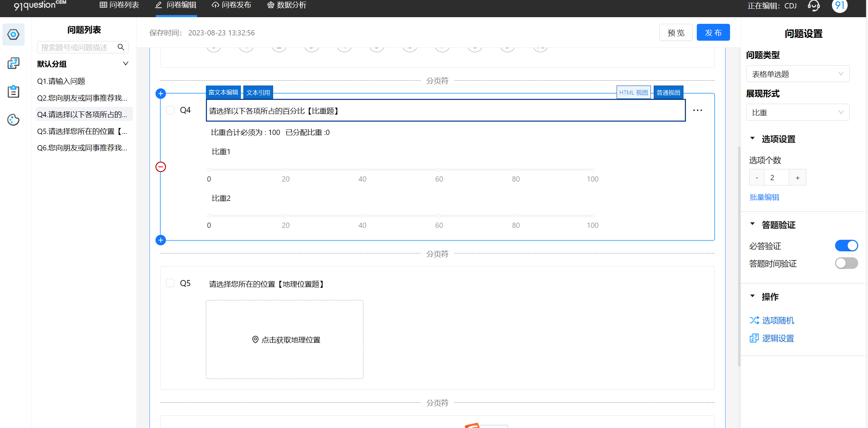Collapse the 操作 section
This screenshot has height=428, width=868.
click(752, 297)
